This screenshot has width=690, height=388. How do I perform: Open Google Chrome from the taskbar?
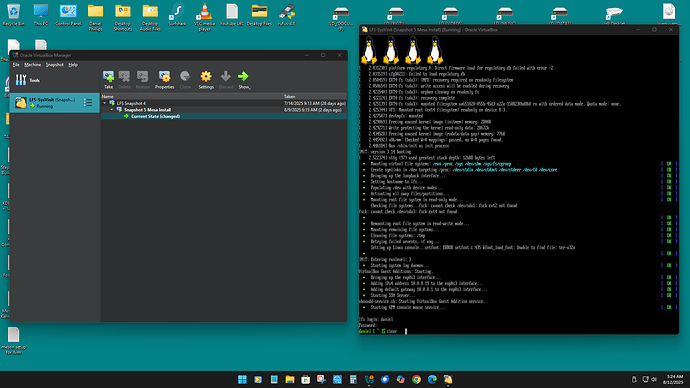pyautogui.click(x=416, y=379)
